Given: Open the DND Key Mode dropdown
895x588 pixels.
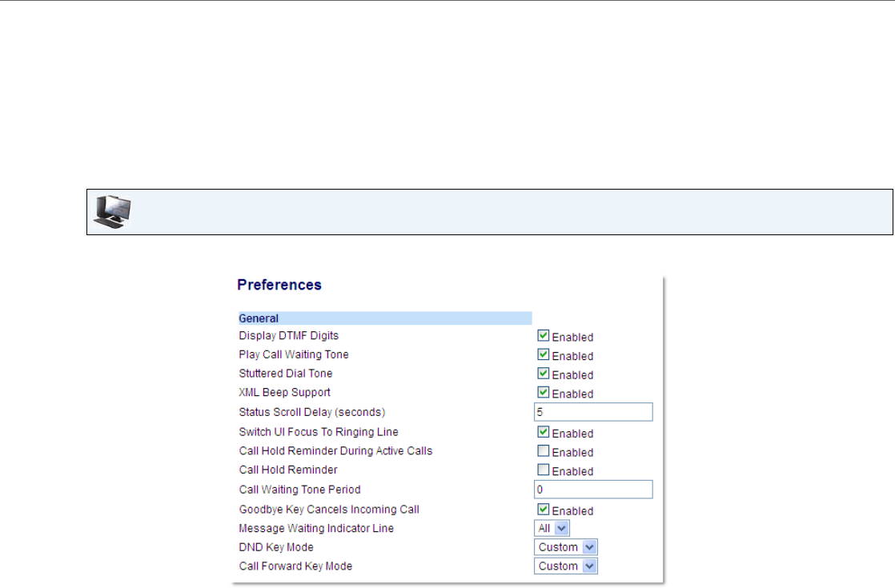Looking at the screenshot, I should click(566, 547).
